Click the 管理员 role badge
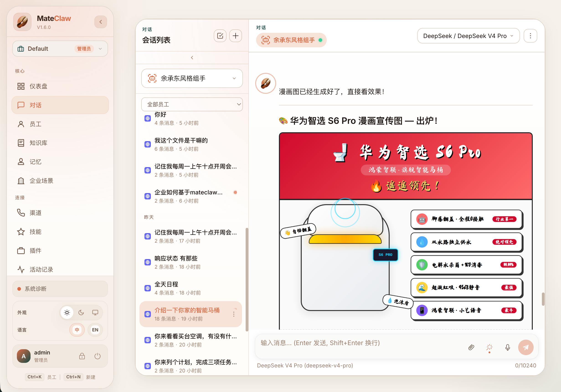This screenshot has height=392, width=561. click(x=84, y=49)
